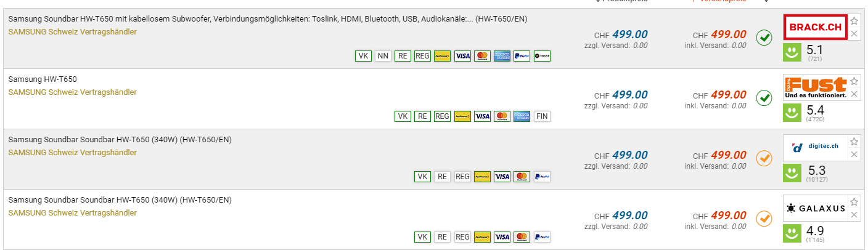Viewport: 868px width, 250px height.
Task: Click the FIN payment badge in Fust offer
Action: click(542, 116)
